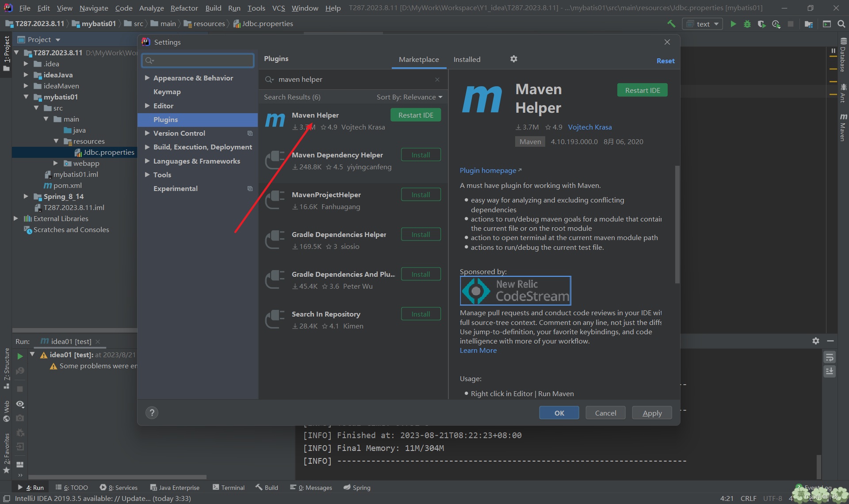Expand Build, Execution, Deployment section

(x=147, y=147)
